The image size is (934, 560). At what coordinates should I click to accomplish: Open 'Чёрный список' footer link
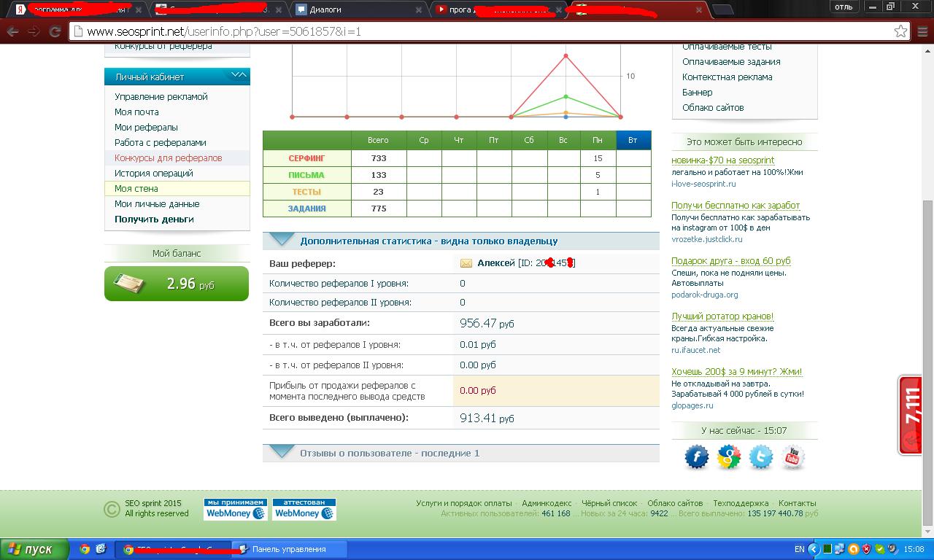click(609, 503)
